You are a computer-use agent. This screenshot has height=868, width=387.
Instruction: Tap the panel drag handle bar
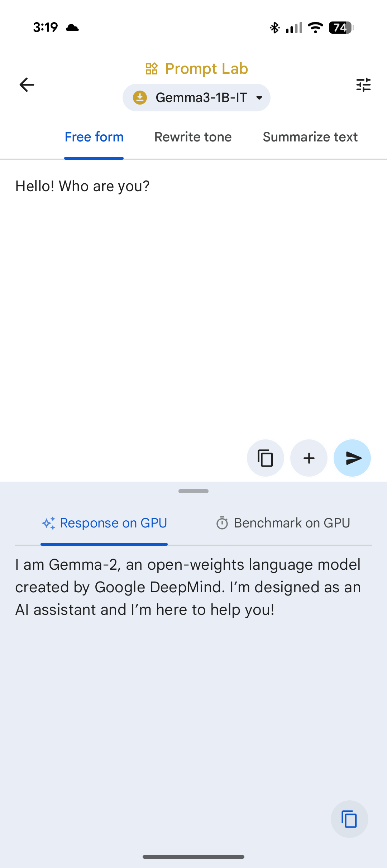point(193,491)
